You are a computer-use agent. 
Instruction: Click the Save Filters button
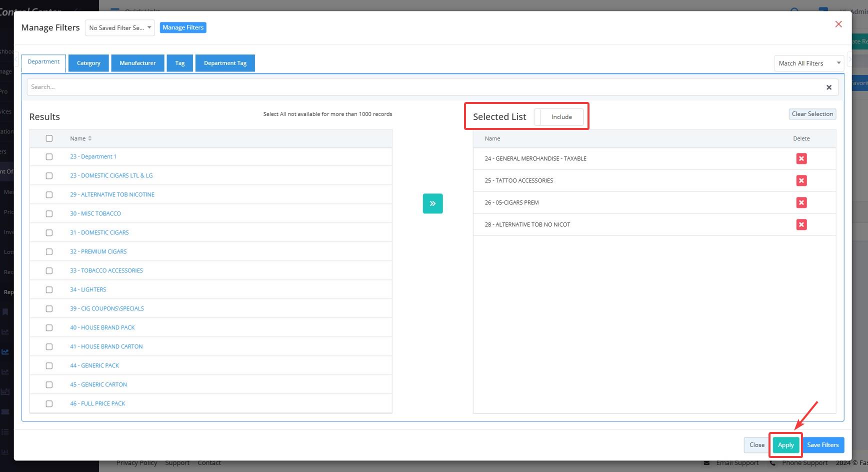pos(823,445)
